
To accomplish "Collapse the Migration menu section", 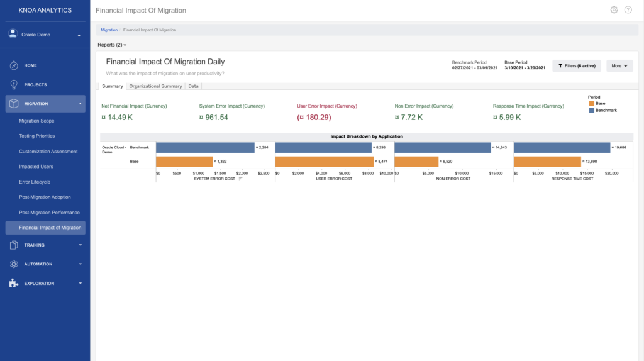I will [80, 104].
